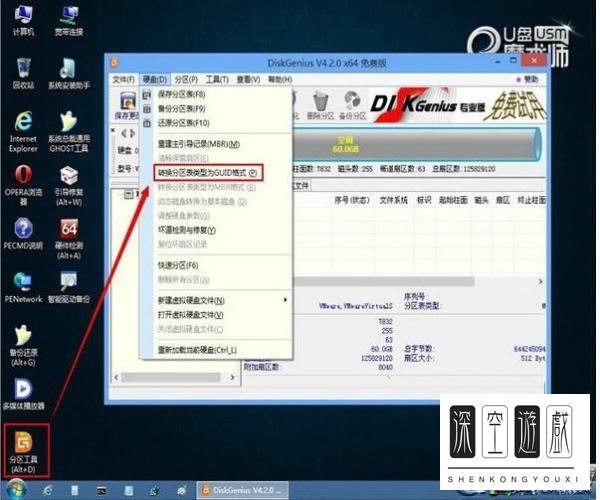This screenshot has width=600, height=500.
Task: Click the 磁头 column header
Action: tap(481, 200)
